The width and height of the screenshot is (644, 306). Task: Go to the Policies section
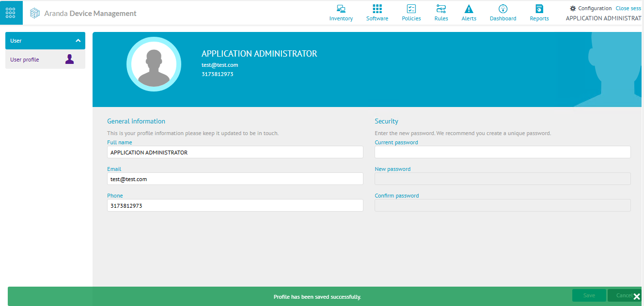point(411,13)
